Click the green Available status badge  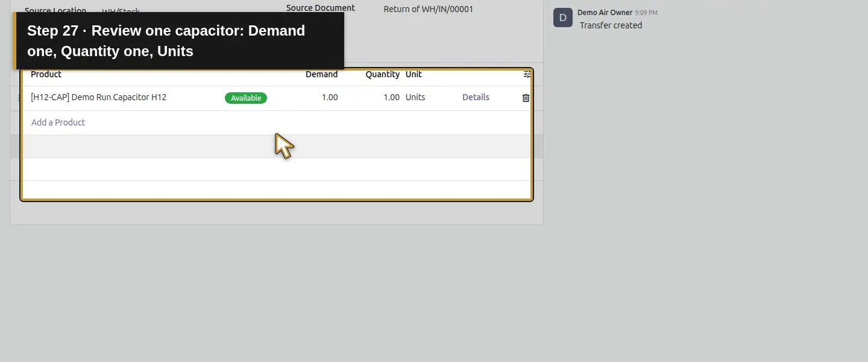[246, 98]
